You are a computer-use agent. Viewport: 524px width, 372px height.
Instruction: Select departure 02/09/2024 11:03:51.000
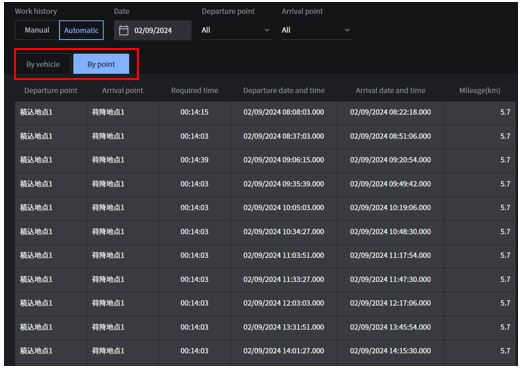pyautogui.click(x=284, y=256)
